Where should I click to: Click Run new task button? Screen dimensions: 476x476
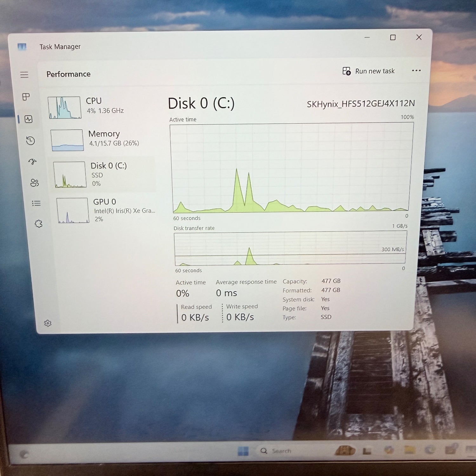pyautogui.click(x=369, y=71)
